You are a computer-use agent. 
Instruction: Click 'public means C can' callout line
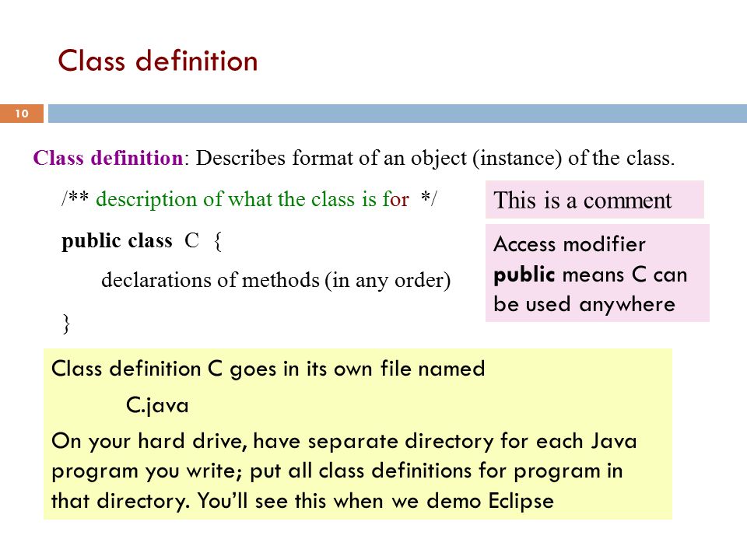(591, 275)
